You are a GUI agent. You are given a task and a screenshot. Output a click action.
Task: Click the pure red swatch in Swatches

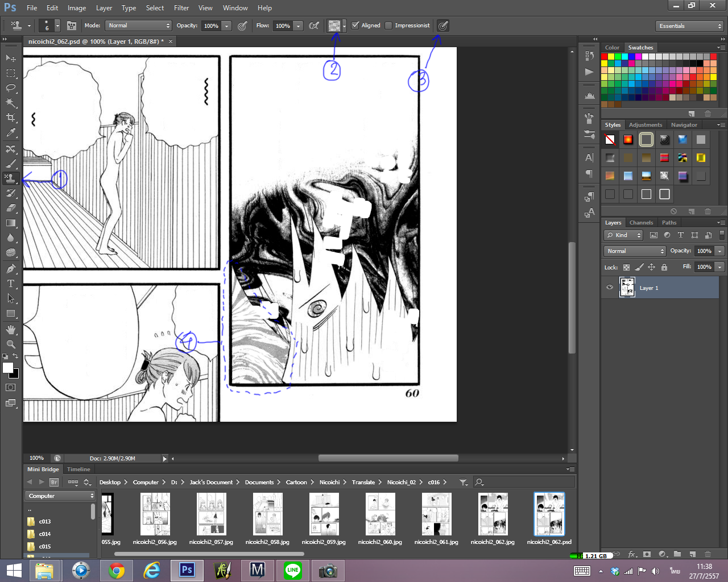coord(605,56)
